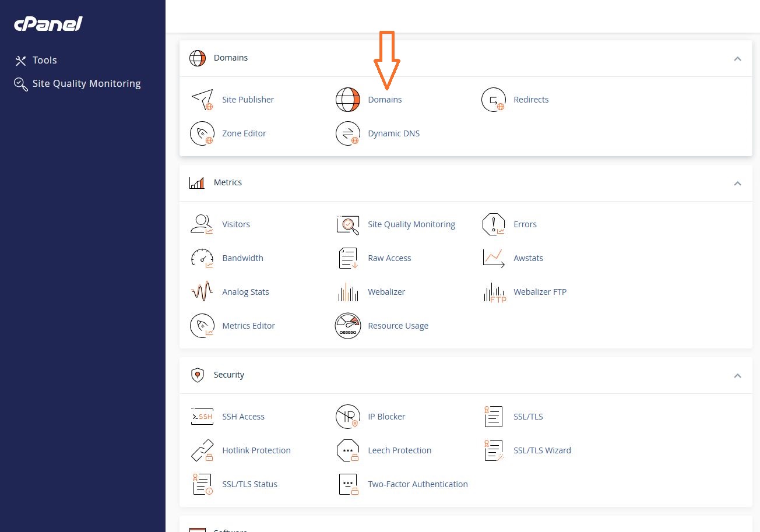760x532 pixels.
Task: Open the SSH Access terminal icon
Action: pos(202,417)
